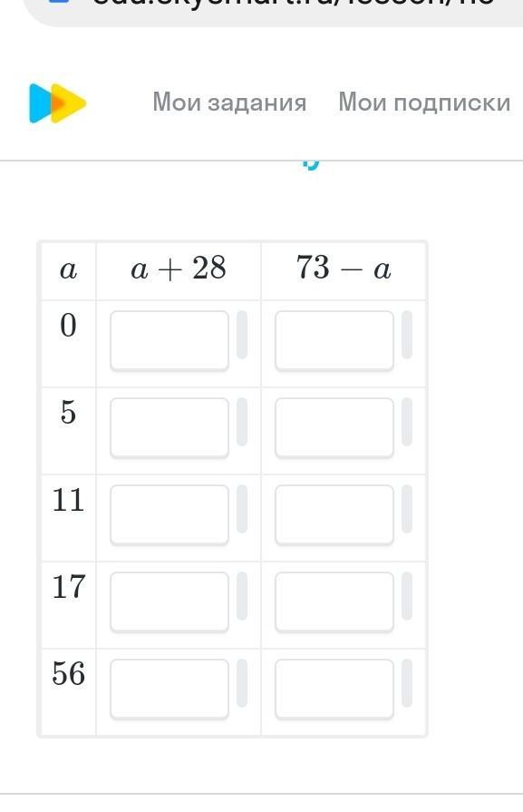Click the 73 − a input for a = 5
Image resolution: width=523 pixels, height=812 pixels.
pos(334,427)
